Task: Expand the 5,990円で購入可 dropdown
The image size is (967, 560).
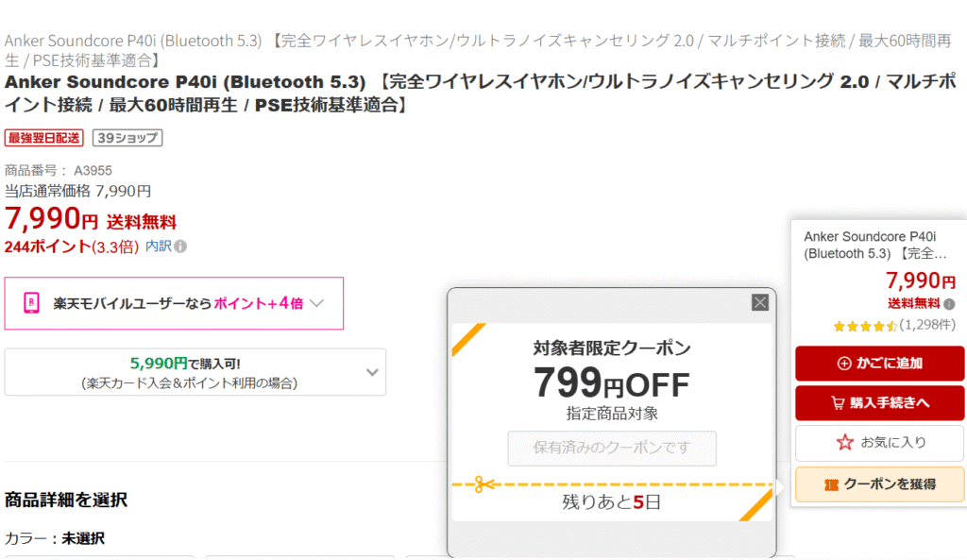Action: pyautogui.click(x=370, y=371)
